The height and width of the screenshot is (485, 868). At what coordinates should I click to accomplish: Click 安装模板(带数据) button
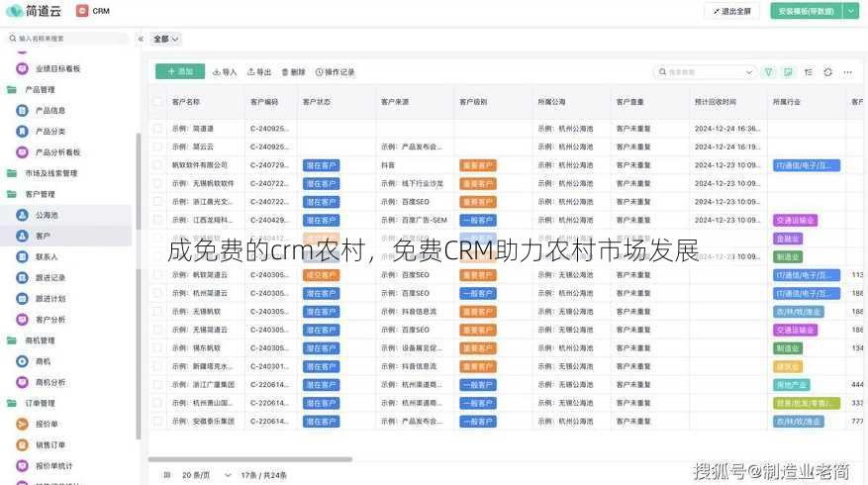(806, 11)
